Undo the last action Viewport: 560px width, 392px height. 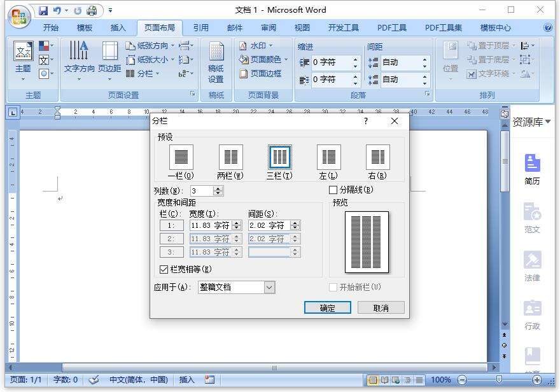tap(57, 11)
